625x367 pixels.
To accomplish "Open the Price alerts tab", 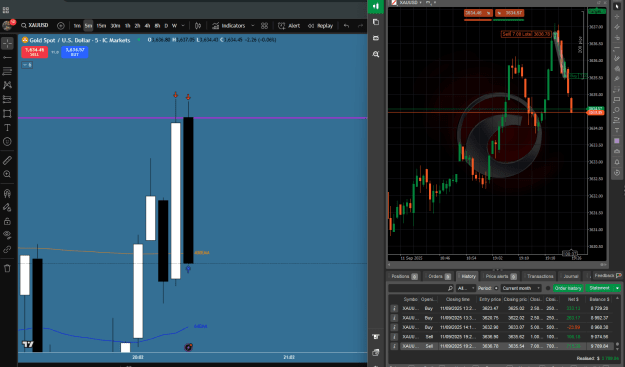I will point(501,276).
